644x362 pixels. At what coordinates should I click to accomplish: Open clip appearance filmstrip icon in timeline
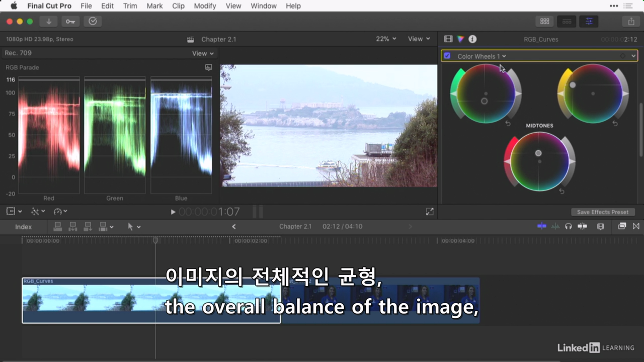click(x=600, y=226)
